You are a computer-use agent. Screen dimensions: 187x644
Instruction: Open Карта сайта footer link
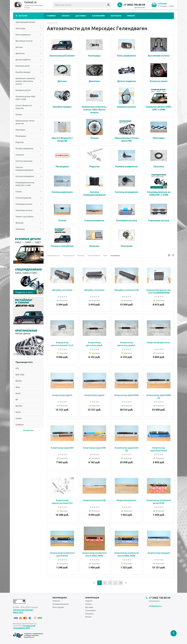(18, 612)
